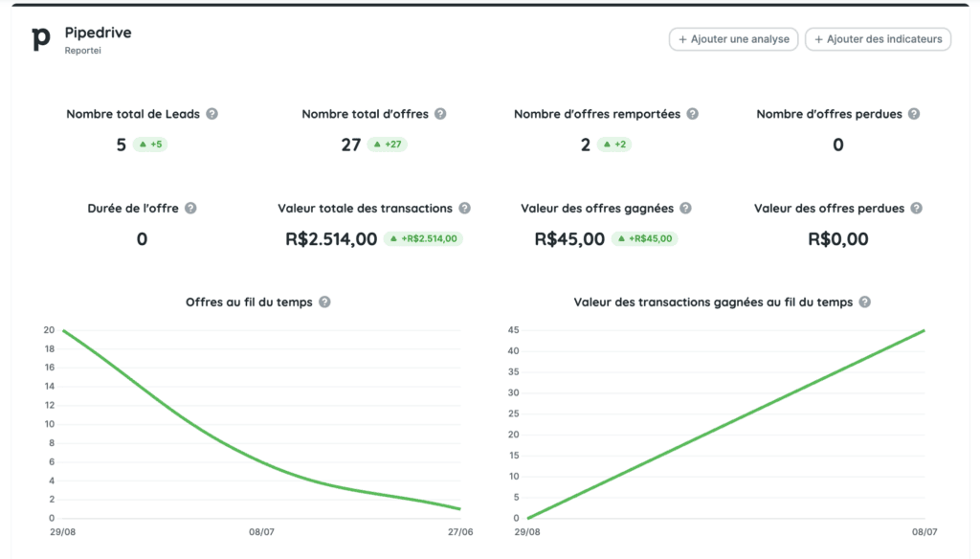The width and height of the screenshot is (980, 559).
Task: Show help for Valeur des offres gagnées
Action: (685, 208)
